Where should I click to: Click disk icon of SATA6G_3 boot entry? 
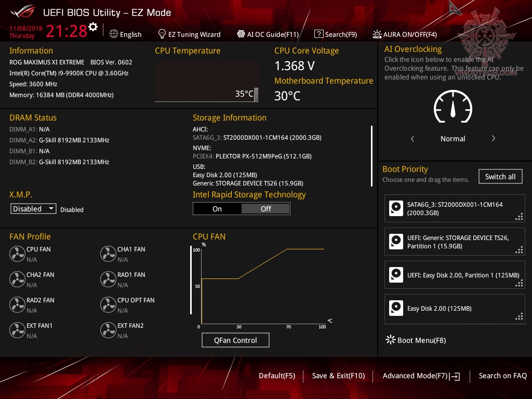pos(396,208)
